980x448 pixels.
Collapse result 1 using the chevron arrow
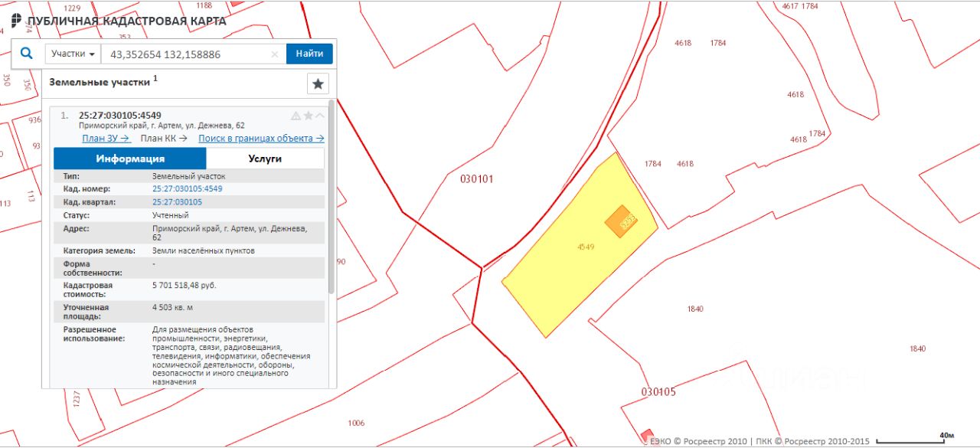click(x=320, y=116)
